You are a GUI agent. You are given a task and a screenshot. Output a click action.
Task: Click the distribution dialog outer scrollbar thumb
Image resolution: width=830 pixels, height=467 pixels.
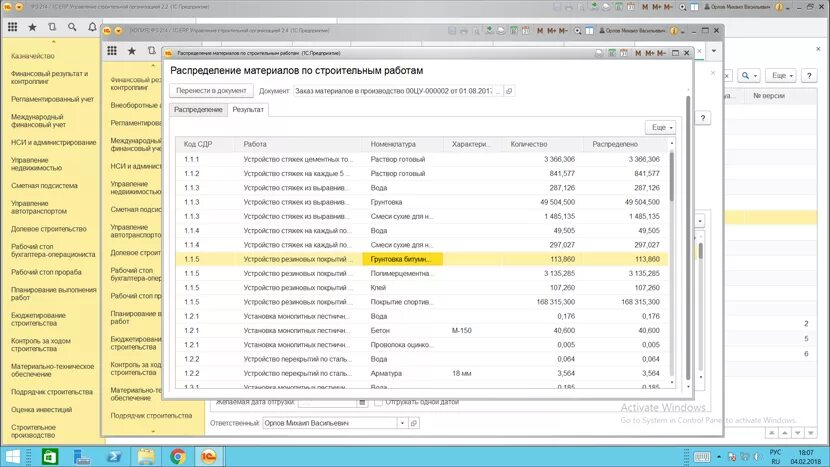688,237
